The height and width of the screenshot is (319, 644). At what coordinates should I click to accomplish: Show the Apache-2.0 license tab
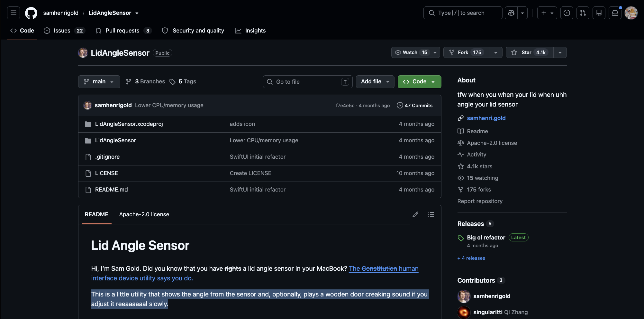click(x=144, y=214)
